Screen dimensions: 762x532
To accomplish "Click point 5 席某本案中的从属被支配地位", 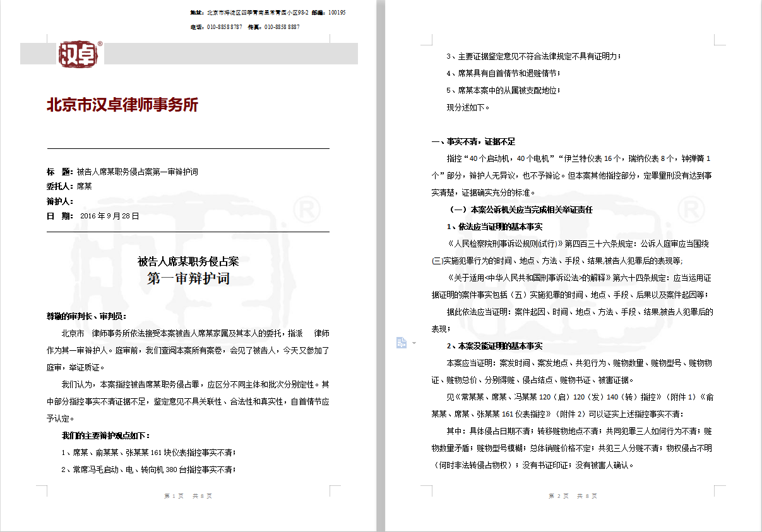I will pos(503,90).
